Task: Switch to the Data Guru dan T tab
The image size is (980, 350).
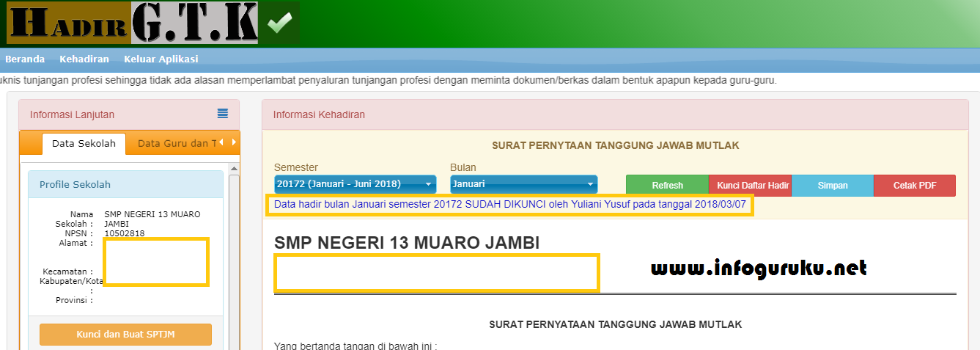Action: (x=177, y=144)
